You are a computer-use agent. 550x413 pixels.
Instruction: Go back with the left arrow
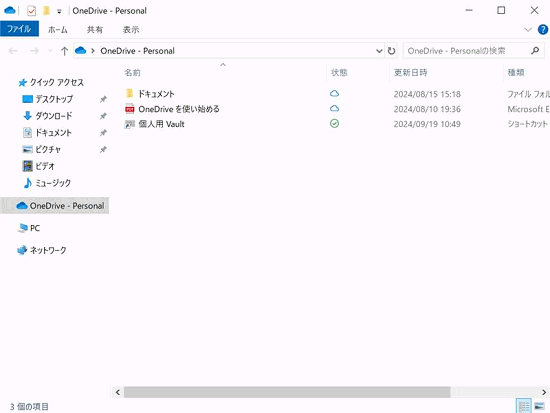click(13, 51)
